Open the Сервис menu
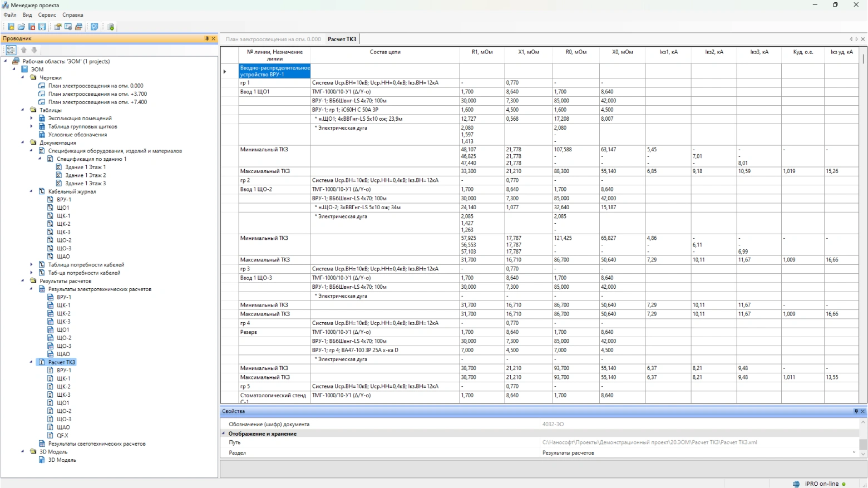The height and width of the screenshot is (488, 868). pos(47,15)
